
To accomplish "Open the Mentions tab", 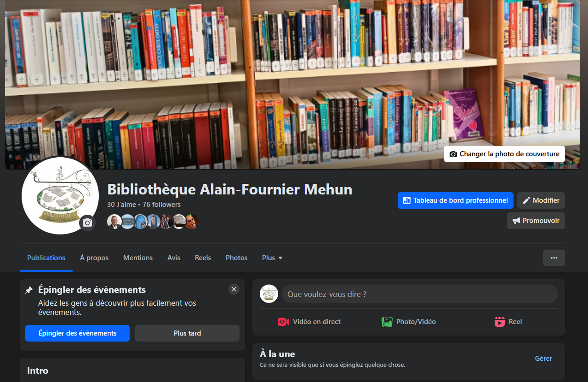I will (138, 258).
